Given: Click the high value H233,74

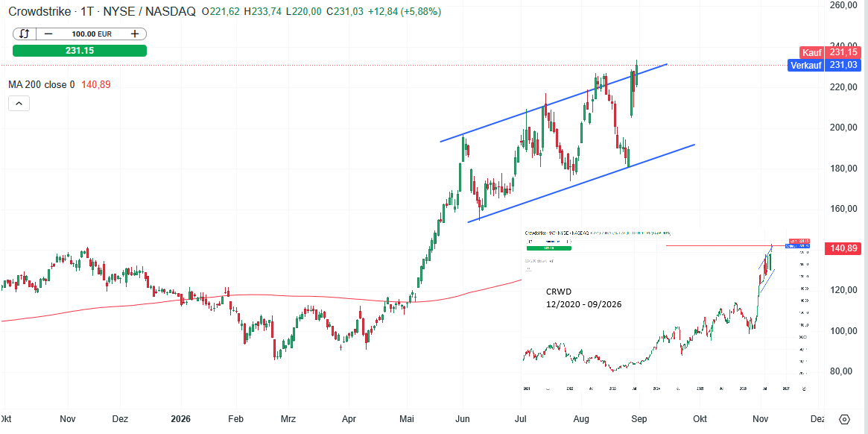Looking at the screenshot, I should click(262, 12).
